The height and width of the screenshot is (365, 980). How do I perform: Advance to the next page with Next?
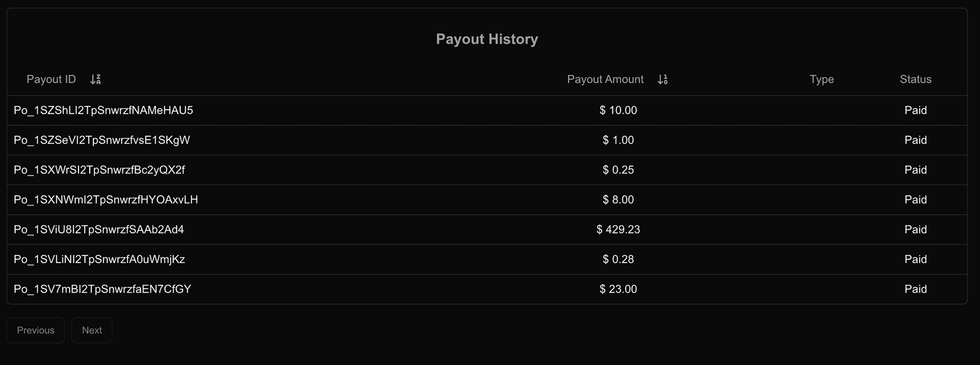point(91,330)
